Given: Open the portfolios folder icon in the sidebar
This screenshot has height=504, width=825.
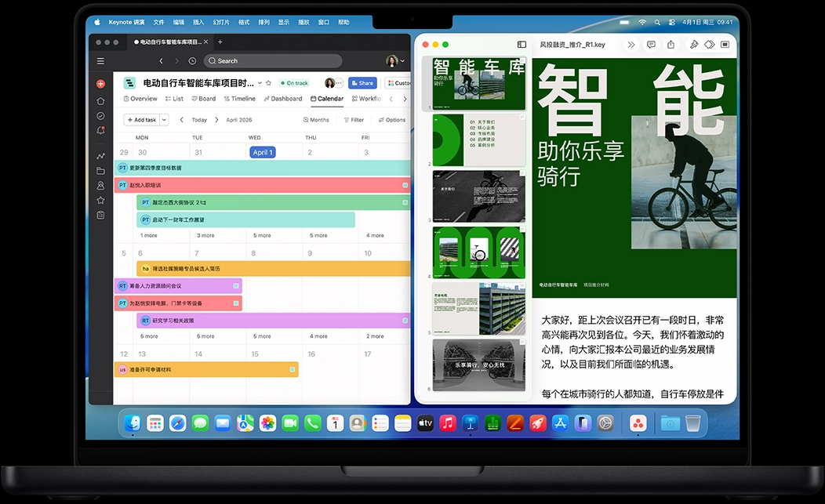Looking at the screenshot, I should 100,171.
